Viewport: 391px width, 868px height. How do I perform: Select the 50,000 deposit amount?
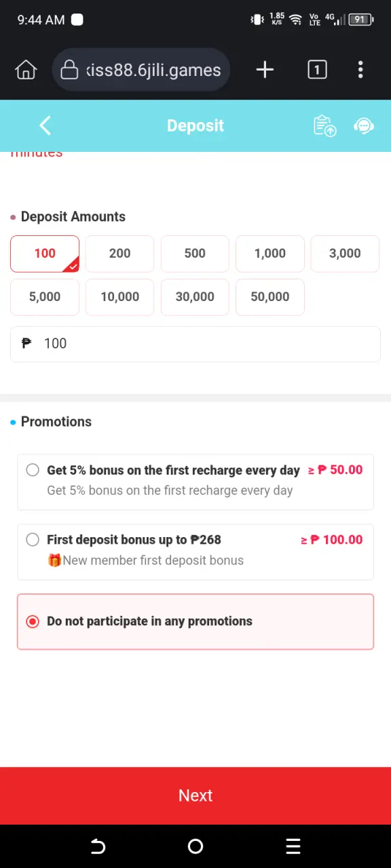click(x=270, y=297)
